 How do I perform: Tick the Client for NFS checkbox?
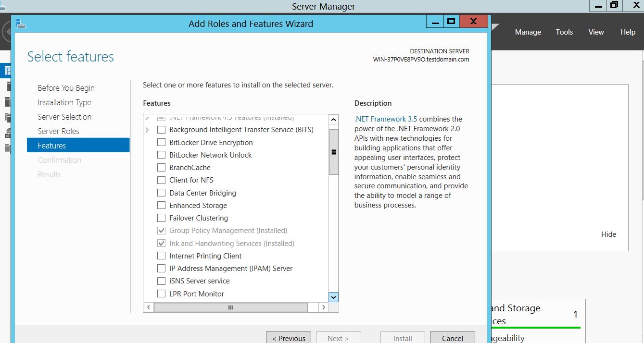pos(162,180)
